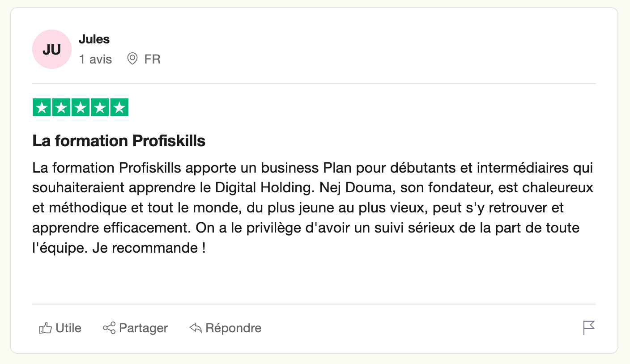Open the review title "La formation Profiskills"

[x=119, y=141]
